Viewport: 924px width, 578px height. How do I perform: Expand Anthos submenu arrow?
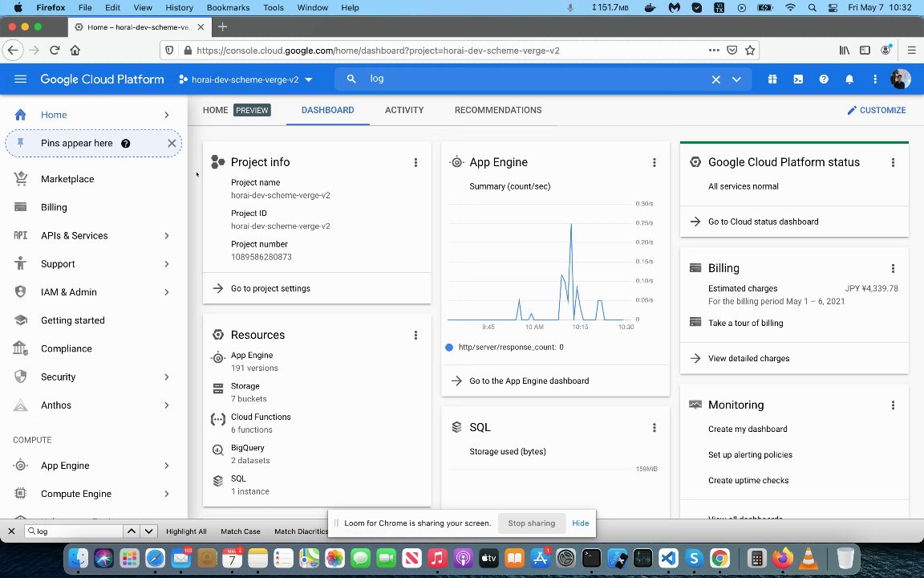point(167,405)
